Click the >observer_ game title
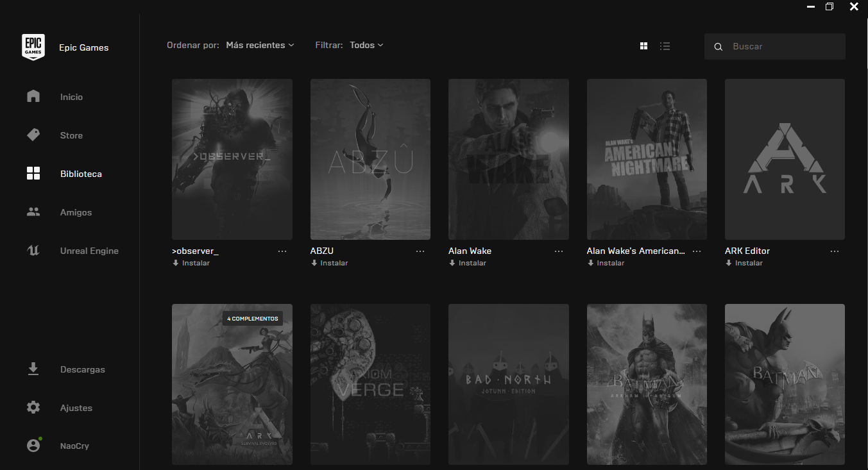Viewport: 868px width, 470px height. tap(196, 251)
